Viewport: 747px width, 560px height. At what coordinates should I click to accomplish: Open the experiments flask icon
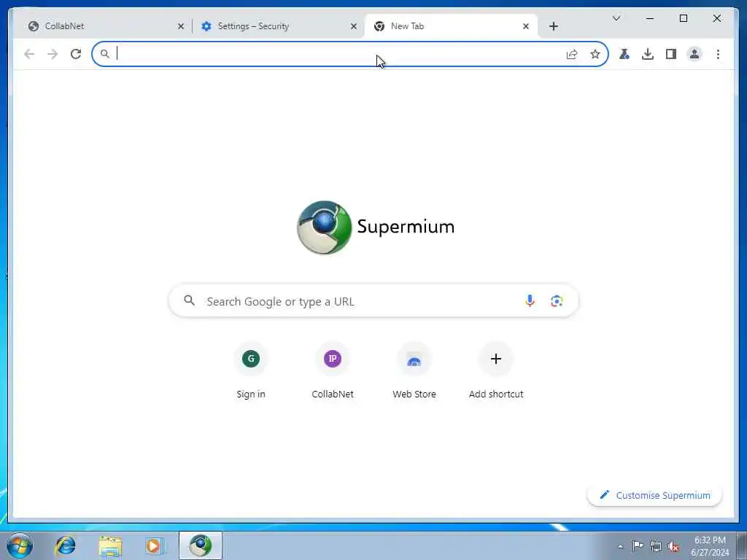point(624,54)
